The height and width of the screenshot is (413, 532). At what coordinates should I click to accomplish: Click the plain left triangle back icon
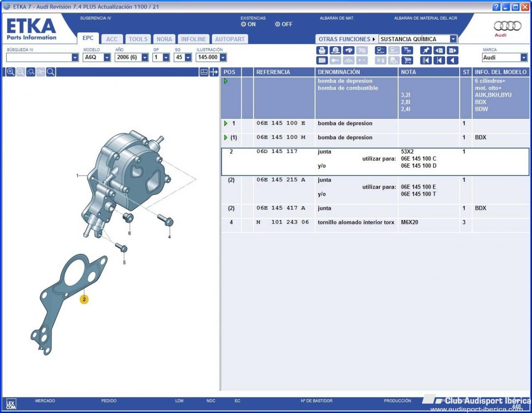click(452, 60)
